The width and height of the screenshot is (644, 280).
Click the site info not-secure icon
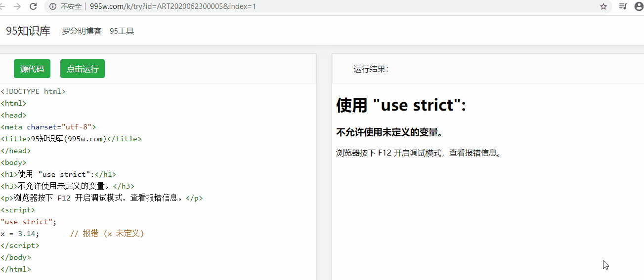click(53, 6)
